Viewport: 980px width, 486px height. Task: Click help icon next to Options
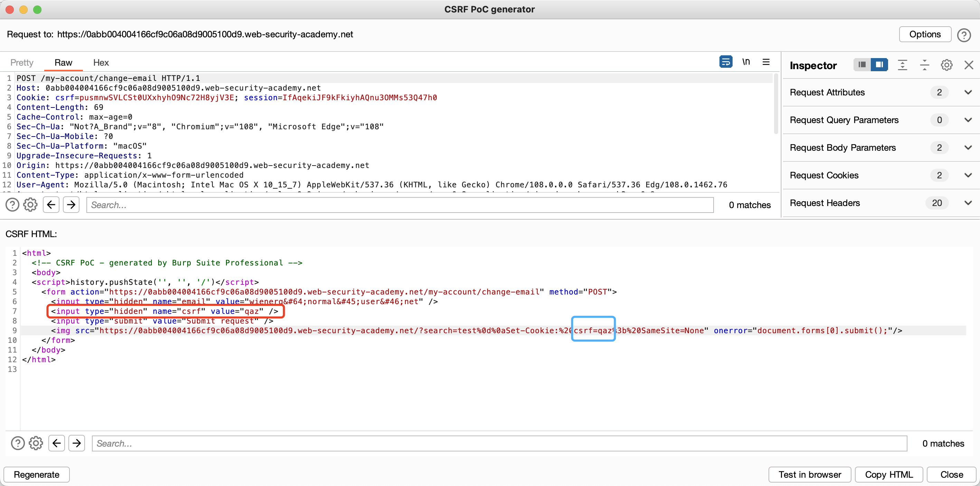click(964, 35)
